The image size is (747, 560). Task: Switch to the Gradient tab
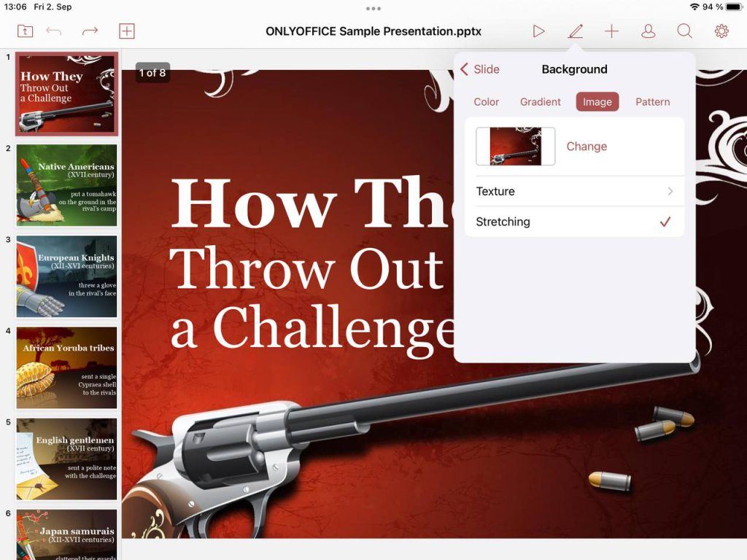541,102
